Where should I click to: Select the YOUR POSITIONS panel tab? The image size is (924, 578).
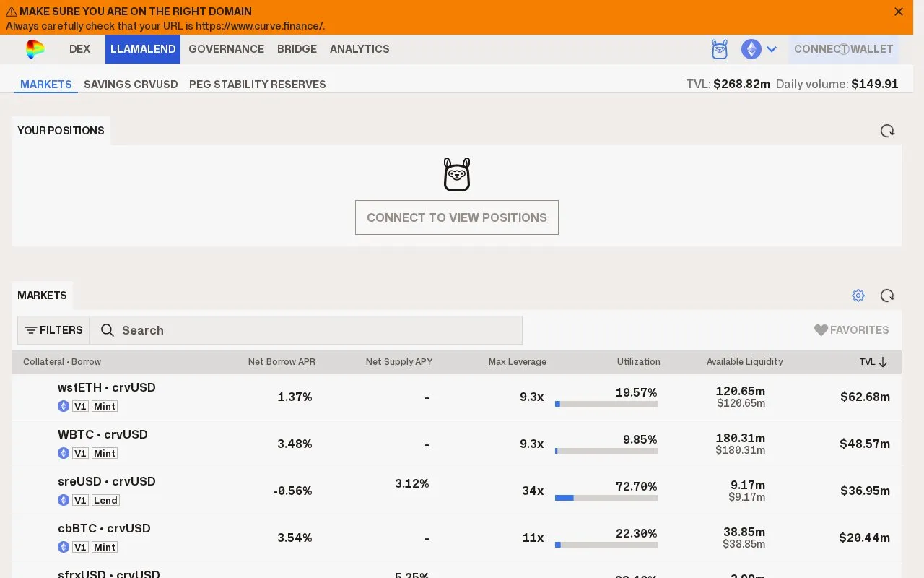(61, 131)
